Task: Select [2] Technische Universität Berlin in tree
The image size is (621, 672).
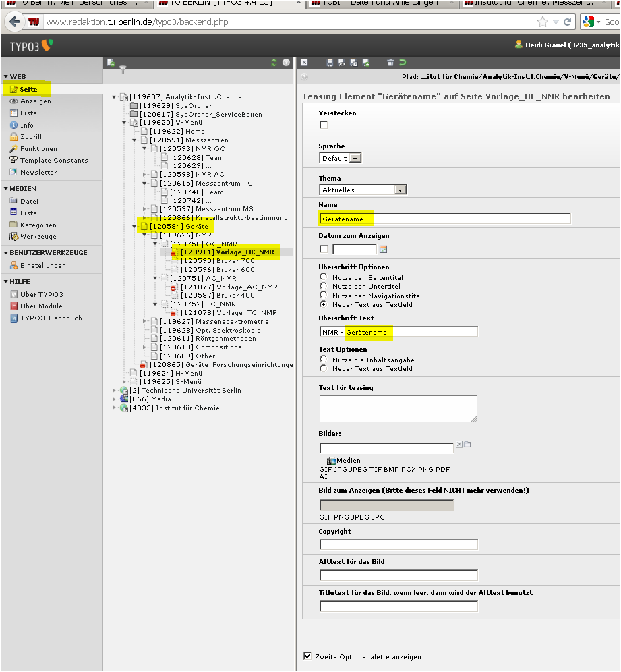Action: click(x=185, y=391)
